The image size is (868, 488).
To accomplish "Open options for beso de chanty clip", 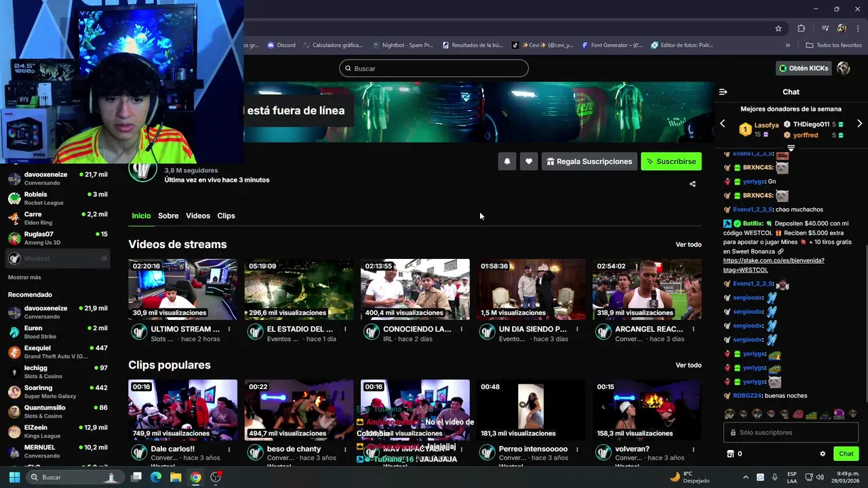I will pos(345,449).
